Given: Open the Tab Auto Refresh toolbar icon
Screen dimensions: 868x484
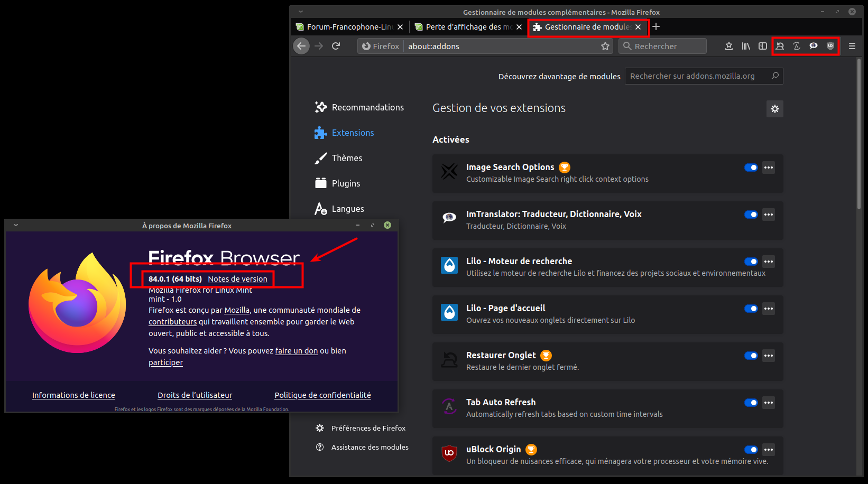Looking at the screenshot, I should click(x=797, y=46).
